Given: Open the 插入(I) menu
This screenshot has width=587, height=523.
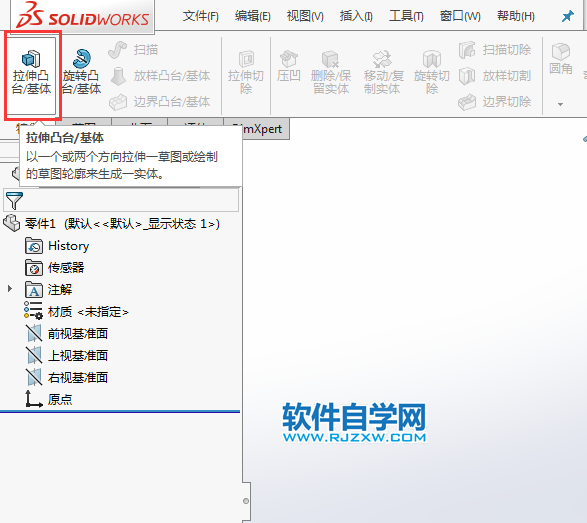Looking at the screenshot, I should tap(356, 16).
